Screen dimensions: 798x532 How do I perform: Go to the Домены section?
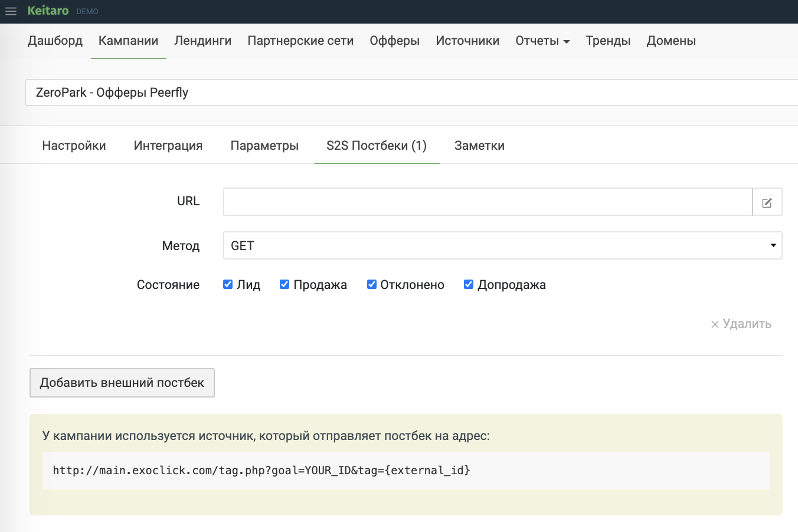[x=671, y=41]
